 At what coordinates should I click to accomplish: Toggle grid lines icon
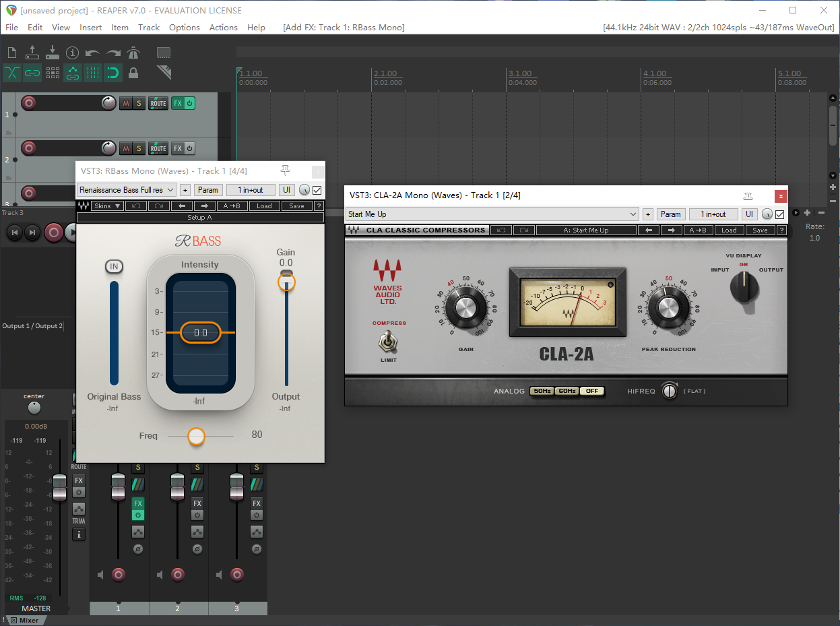pos(93,73)
